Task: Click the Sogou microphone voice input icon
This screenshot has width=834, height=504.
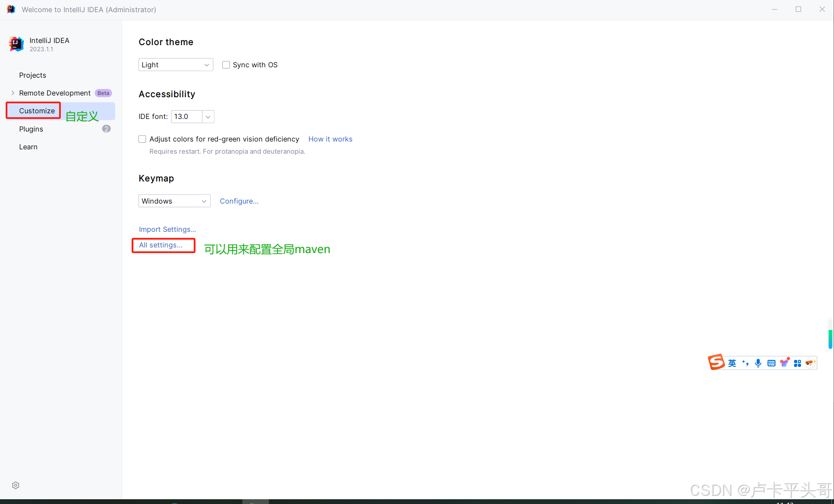Action: click(758, 363)
